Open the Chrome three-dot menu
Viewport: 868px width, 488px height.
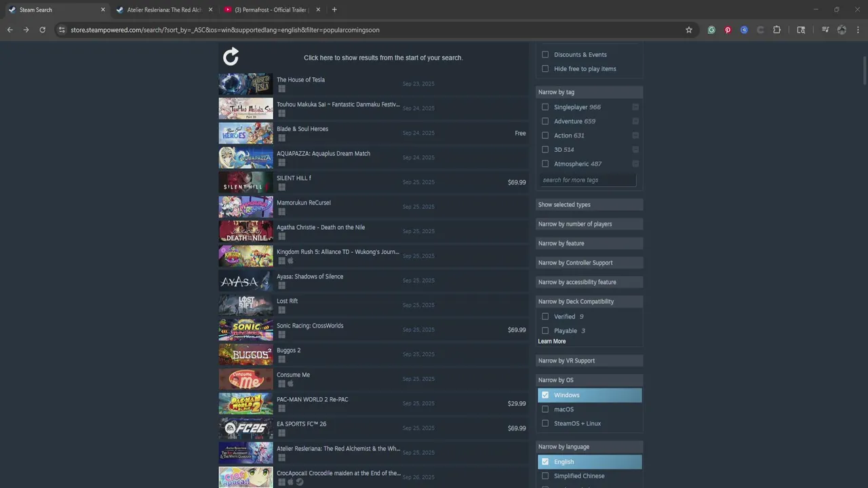click(x=858, y=30)
